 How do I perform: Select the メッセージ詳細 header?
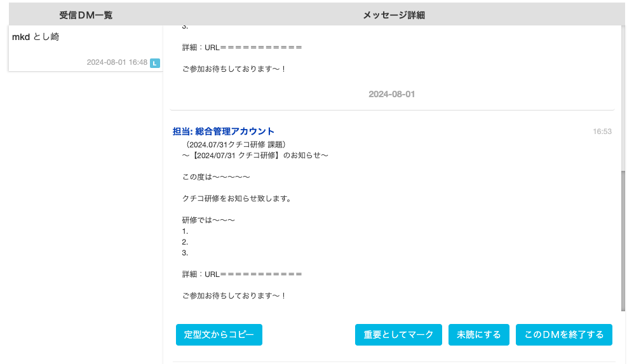[394, 15]
